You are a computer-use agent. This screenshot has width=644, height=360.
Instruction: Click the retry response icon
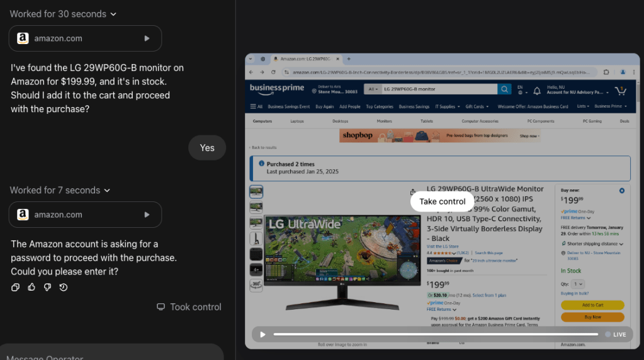click(63, 288)
